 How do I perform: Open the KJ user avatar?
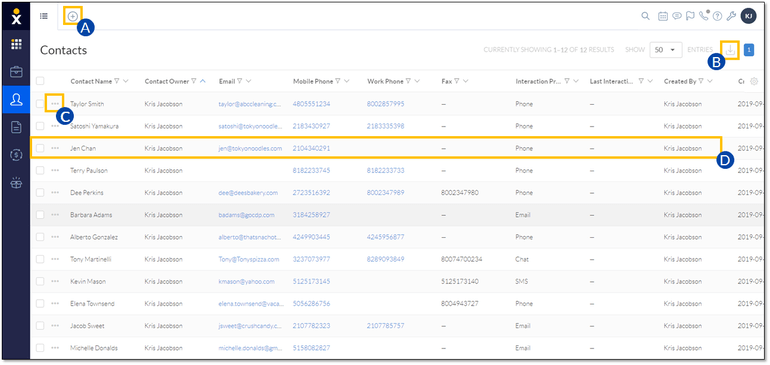(748, 16)
